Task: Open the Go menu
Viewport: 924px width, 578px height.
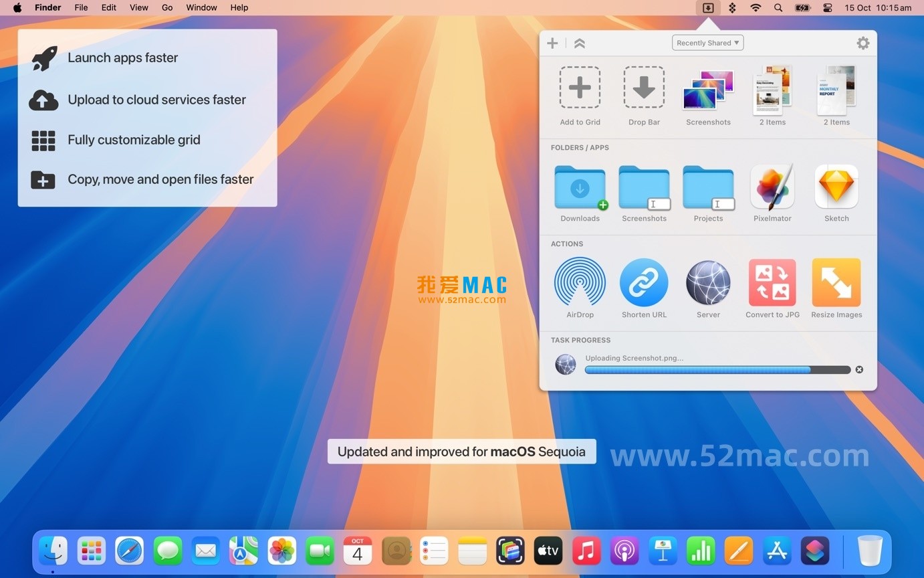Action: pyautogui.click(x=166, y=7)
